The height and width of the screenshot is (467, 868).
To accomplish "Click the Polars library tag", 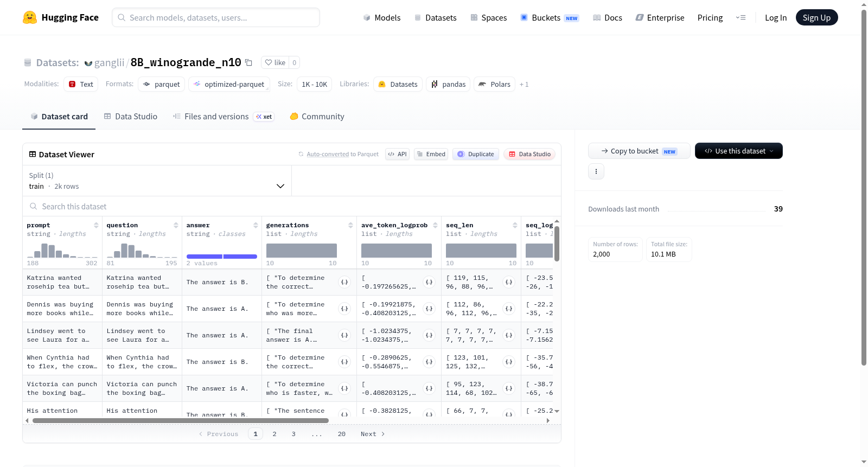I will (x=494, y=84).
